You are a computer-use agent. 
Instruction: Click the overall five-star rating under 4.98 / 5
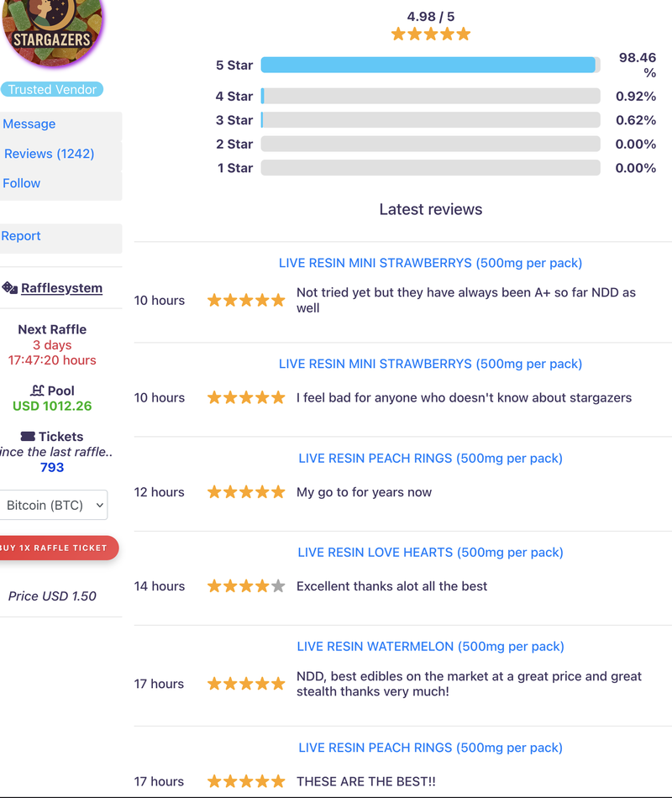pyautogui.click(x=430, y=34)
